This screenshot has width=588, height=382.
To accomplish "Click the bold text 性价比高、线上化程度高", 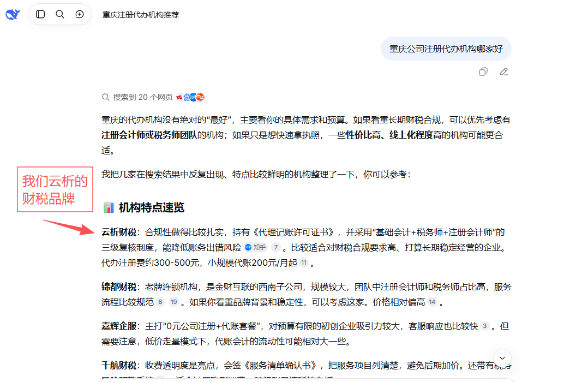I will (x=393, y=135).
